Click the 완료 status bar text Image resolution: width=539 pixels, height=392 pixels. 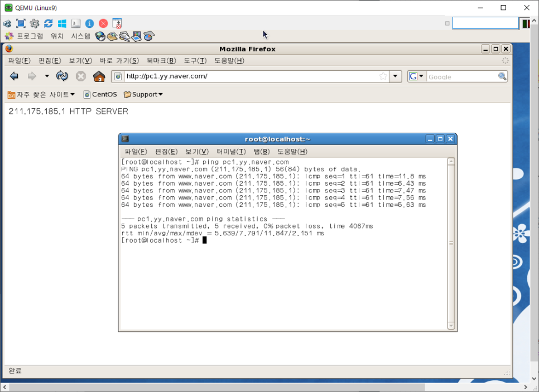point(15,371)
